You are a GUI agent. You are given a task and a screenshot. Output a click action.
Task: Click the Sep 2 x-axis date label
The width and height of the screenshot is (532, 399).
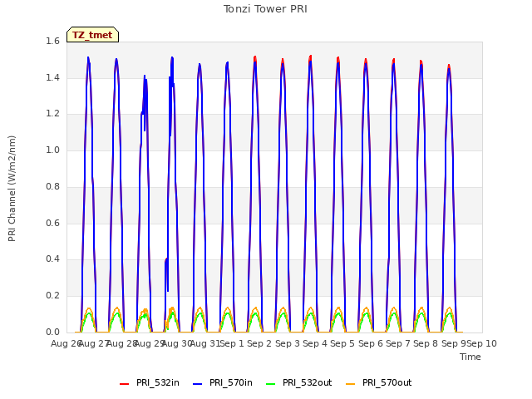[259, 343]
